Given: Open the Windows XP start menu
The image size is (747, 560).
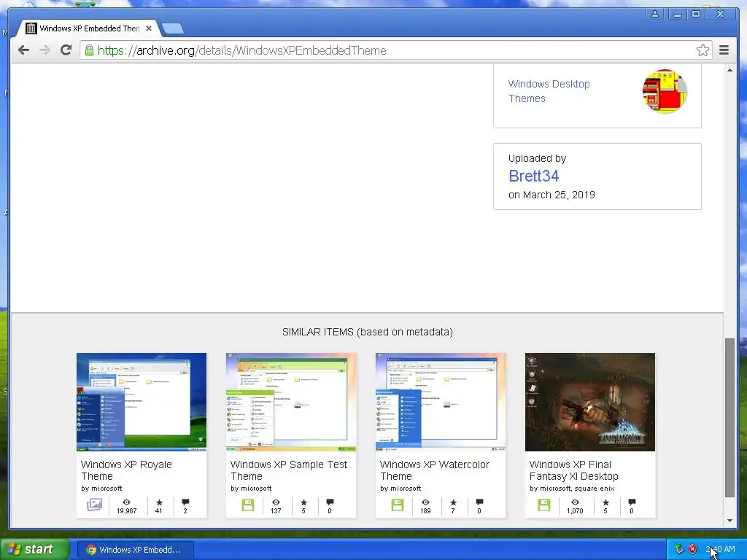Looking at the screenshot, I should point(35,549).
